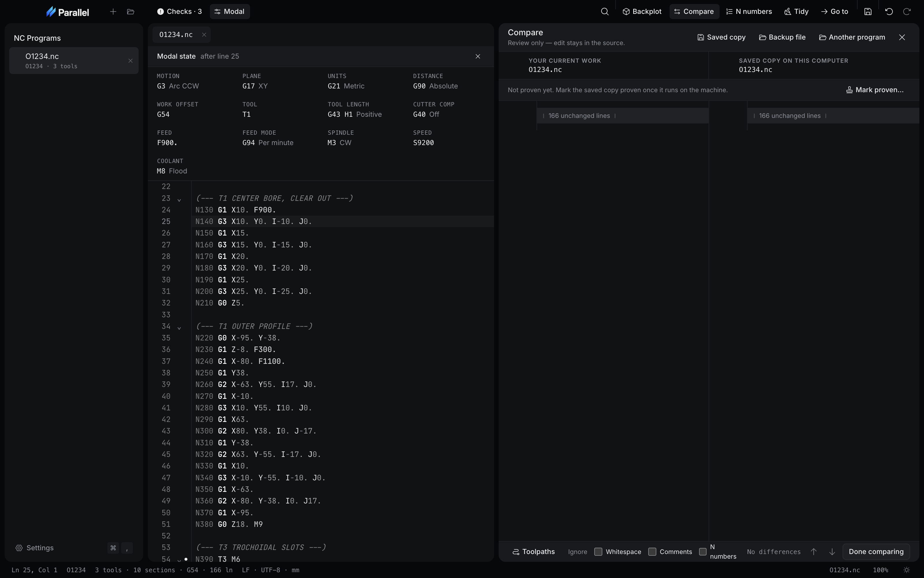Click code line N210 G0 Z5.

click(x=220, y=303)
